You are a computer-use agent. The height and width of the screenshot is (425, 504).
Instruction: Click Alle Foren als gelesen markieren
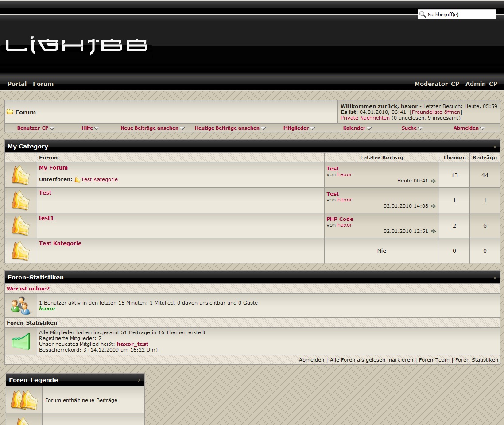click(371, 360)
